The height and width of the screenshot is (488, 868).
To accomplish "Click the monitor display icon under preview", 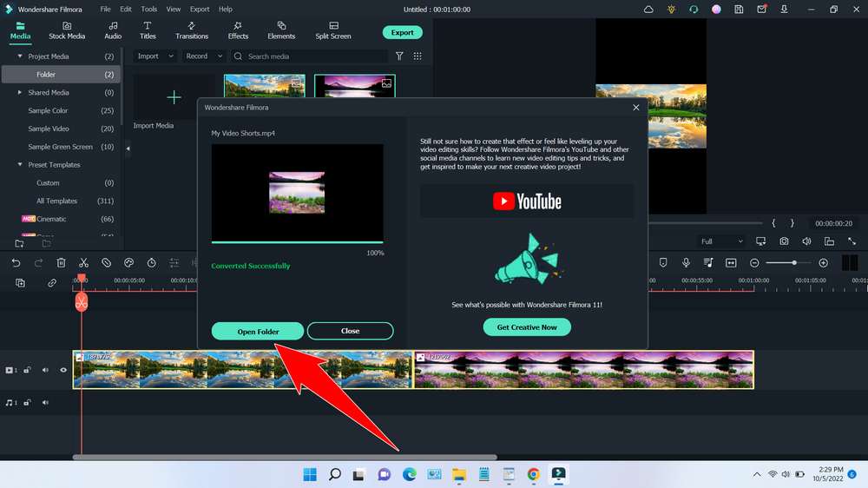I will (x=761, y=241).
